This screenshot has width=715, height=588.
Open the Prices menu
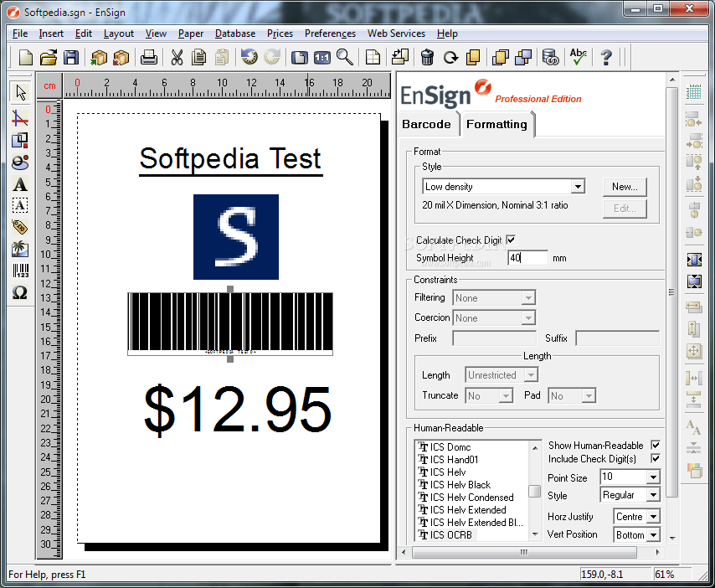pyautogui.click(x=280, y=34)
